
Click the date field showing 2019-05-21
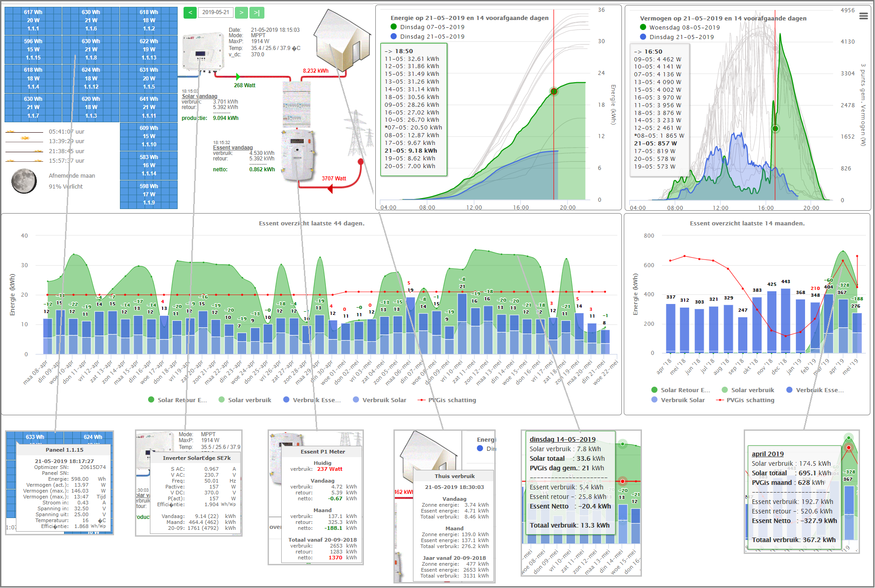click(216, 13)
